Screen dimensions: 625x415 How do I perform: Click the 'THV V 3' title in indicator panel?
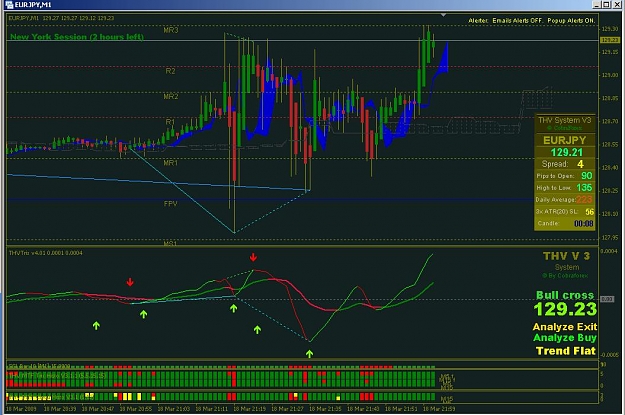click(566, 256)
